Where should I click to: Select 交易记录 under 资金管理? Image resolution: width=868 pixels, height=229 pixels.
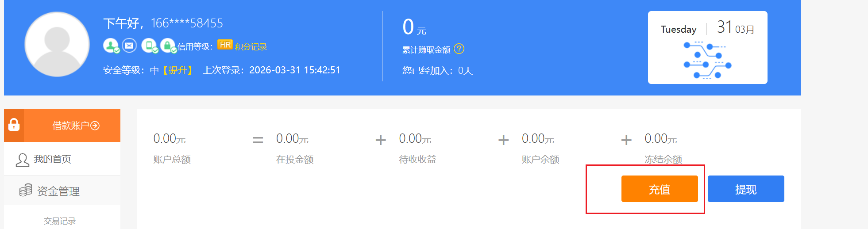coord(60,221)
